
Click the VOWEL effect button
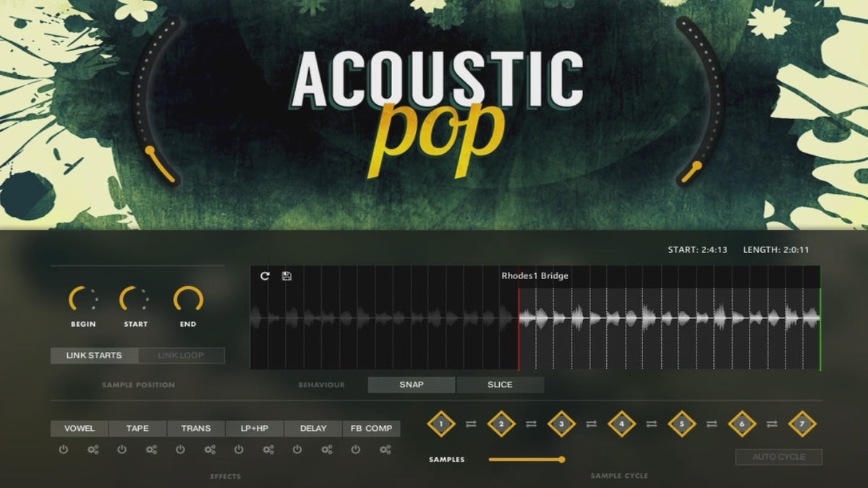[x=80, y=429]
